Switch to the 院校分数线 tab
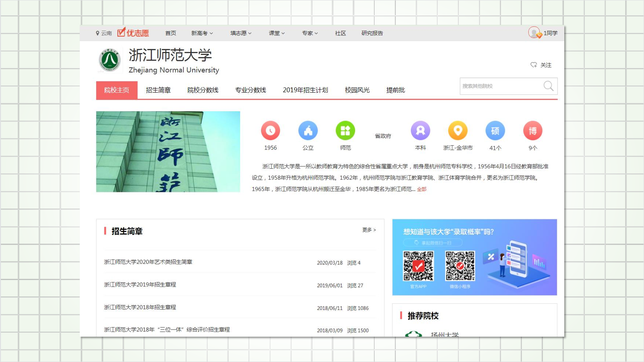 tap(203, 90)
